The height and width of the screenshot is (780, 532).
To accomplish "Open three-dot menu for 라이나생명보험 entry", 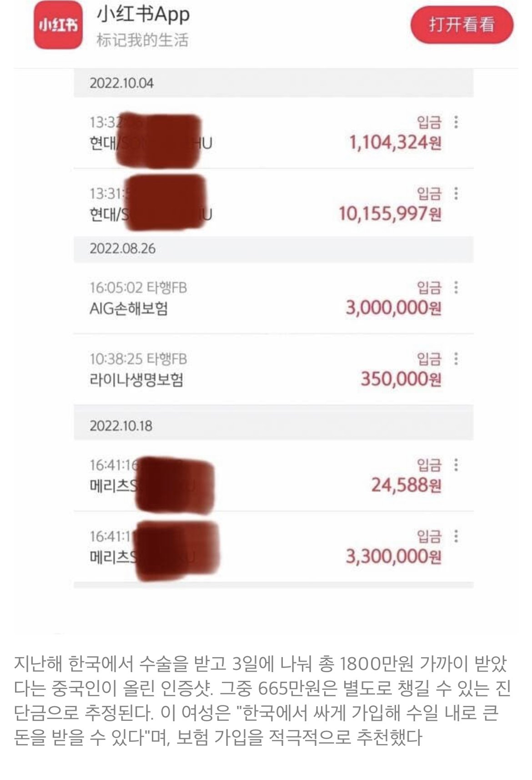I will tap(456, 359).
